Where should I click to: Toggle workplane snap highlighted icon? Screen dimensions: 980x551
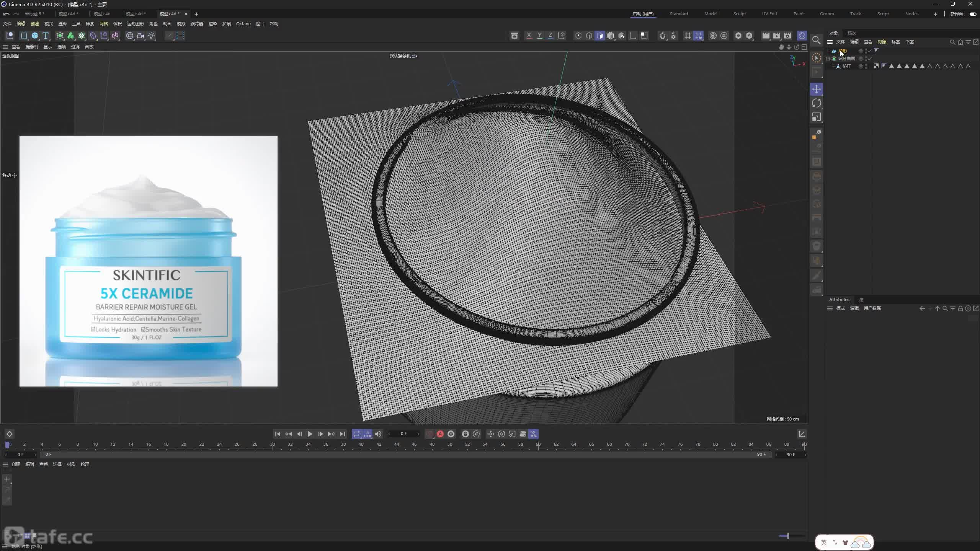(x=699, y=36)
